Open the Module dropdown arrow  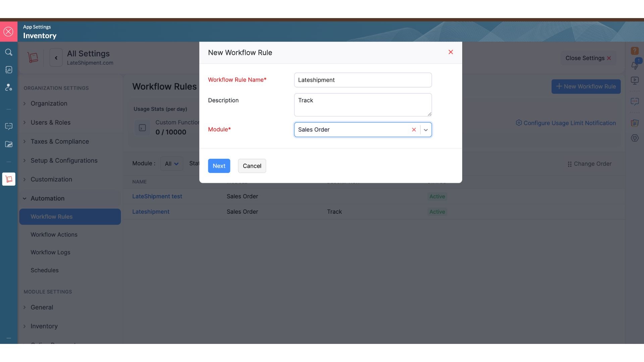click(x=426, y=130)
